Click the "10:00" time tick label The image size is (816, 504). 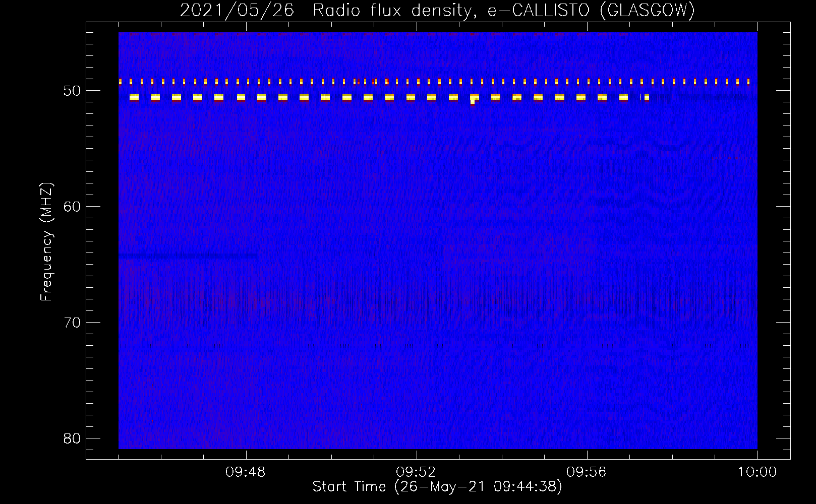[757, 472]
